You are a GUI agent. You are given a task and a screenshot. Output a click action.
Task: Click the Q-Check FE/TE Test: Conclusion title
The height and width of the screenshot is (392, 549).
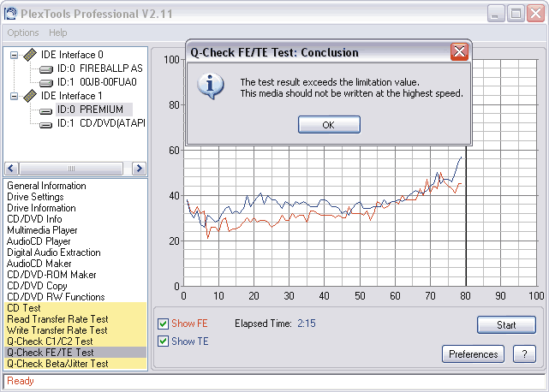point(274,52)
